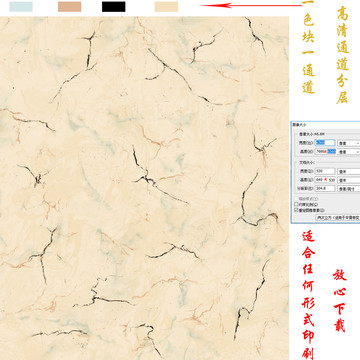Click the red arrow pointing at swatches
Screen dimensions: 360x360
[251, 5]
